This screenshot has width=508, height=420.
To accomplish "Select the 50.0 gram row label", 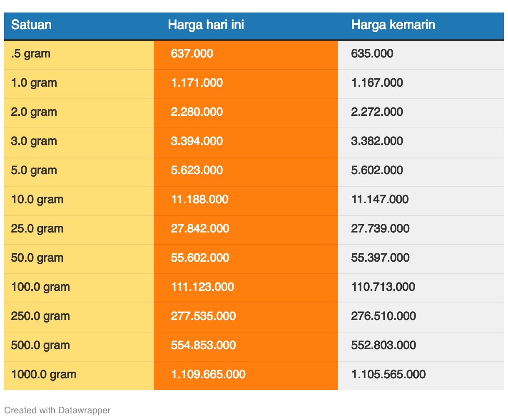I will click(x=37, y=258).
